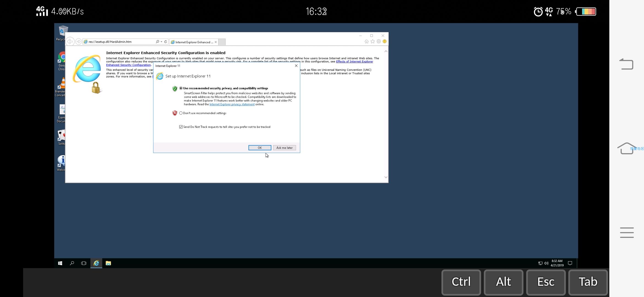Tap the Esc virtual key
This screenshot has height=297, width=644.
point(546,282)
